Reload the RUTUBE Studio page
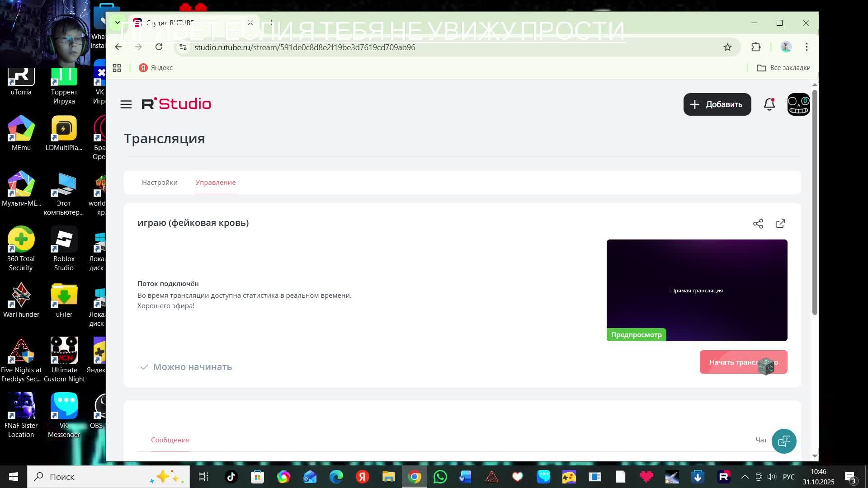 point(159,47)
